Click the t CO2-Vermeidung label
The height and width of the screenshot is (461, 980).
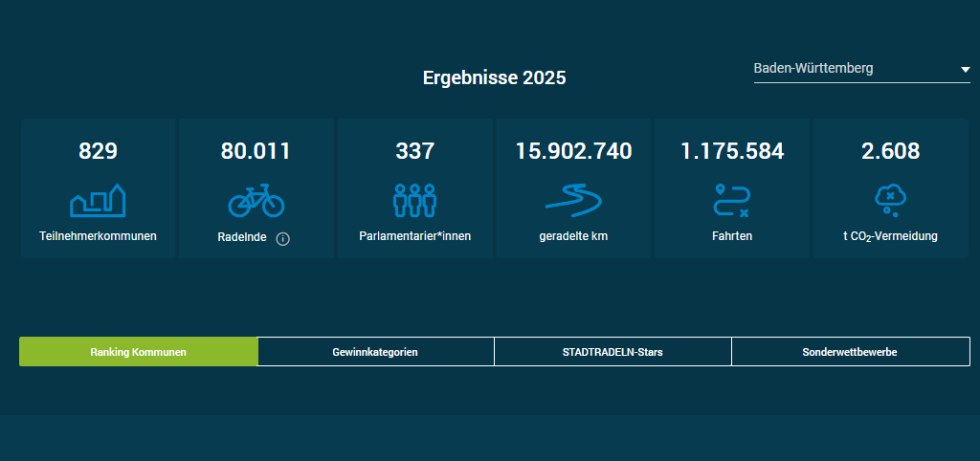(890, 236)
